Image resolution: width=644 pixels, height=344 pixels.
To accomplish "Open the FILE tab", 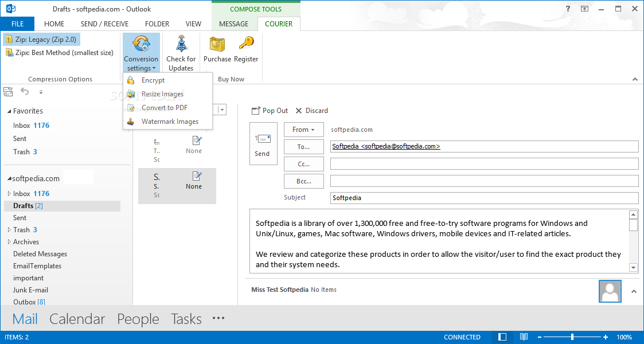I will coord(17,24).
